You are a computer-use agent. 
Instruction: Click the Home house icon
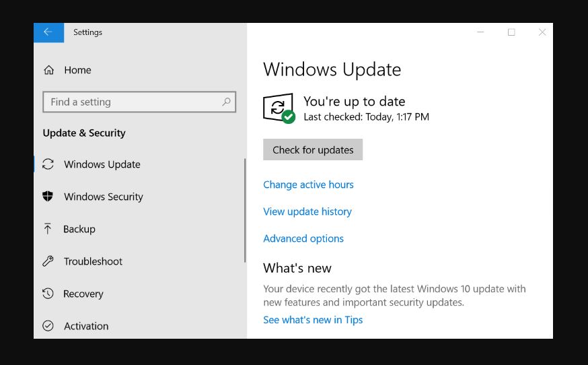click(x=48, y=70)
